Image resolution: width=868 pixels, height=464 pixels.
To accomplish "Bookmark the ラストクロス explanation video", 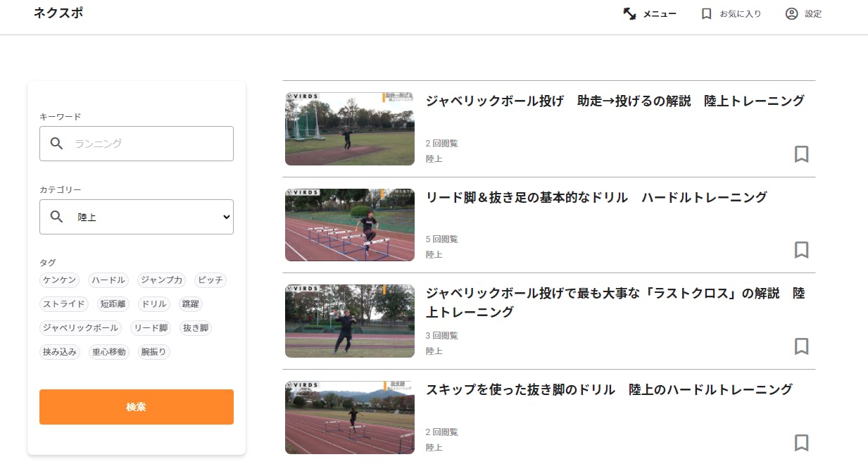I will pyautogui.click(x=801, y=346).
